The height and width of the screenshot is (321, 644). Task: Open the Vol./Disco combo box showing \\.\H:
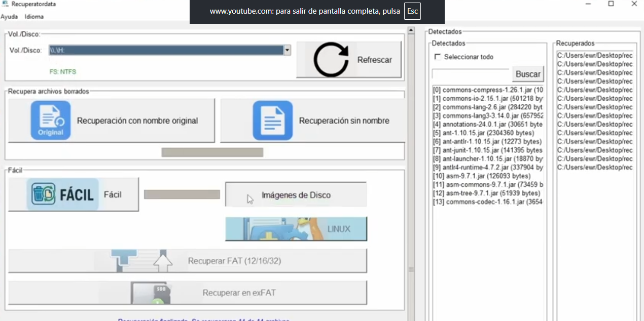166,50
